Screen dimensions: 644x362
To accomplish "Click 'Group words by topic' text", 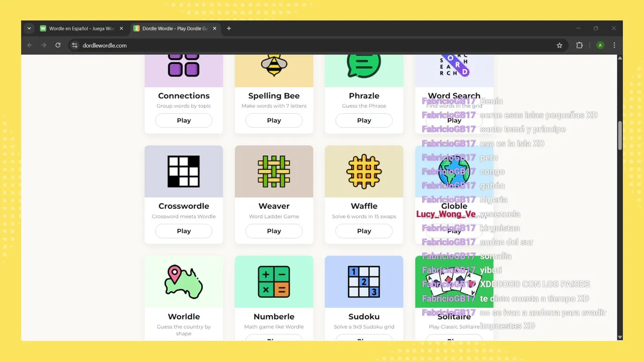I will pyautogui.click(x=184, y=106).
